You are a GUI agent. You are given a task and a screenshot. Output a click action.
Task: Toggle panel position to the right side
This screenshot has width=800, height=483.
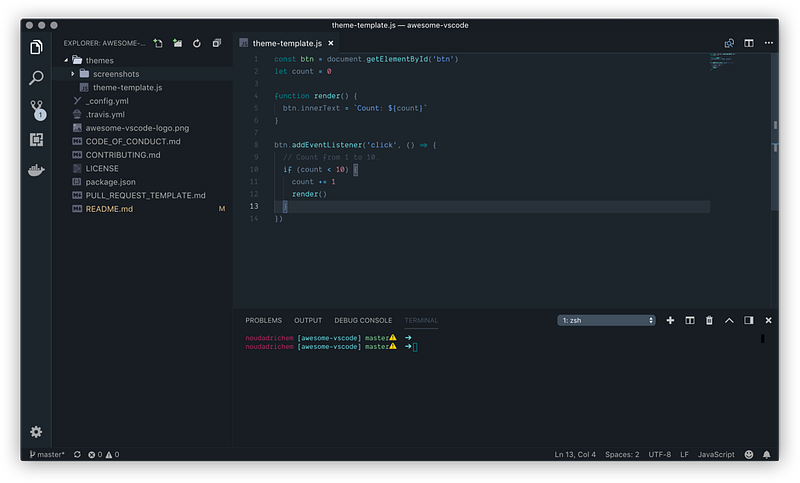tap(748, 320)
